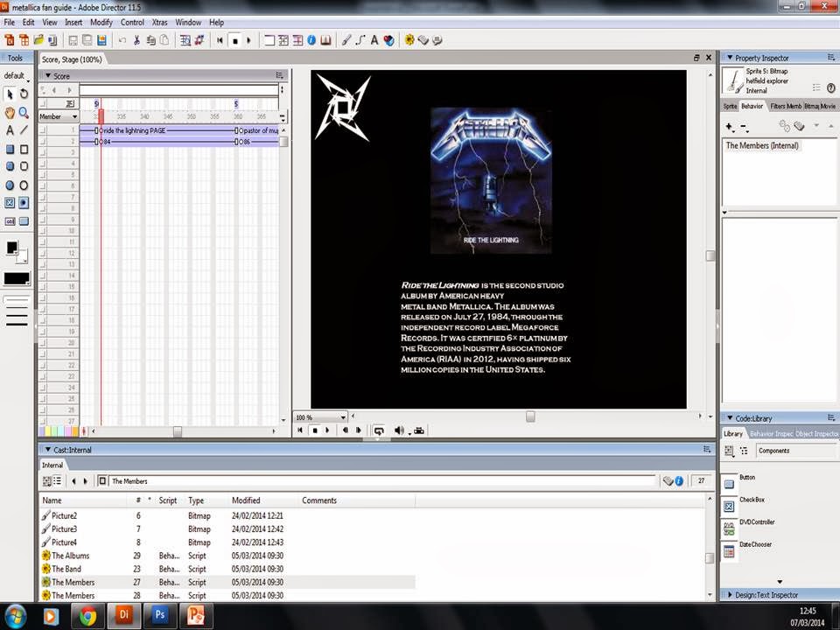Viewport: 840px width, 630px height.
Task: Select the Arrow tool in Tools palette
Action: click(10, 94)
